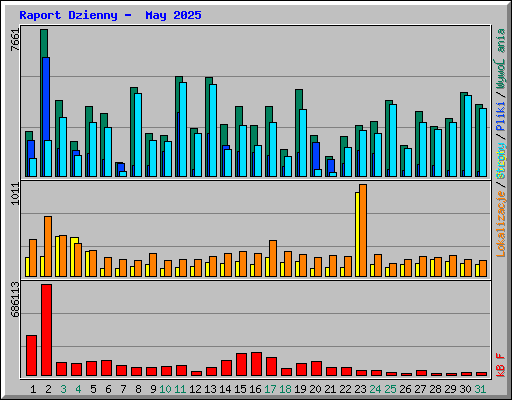Image resolution: width=512 pixels, height=400 pixels.
Task: Click the red KB F legend label
Action: [x=501, y=365]
